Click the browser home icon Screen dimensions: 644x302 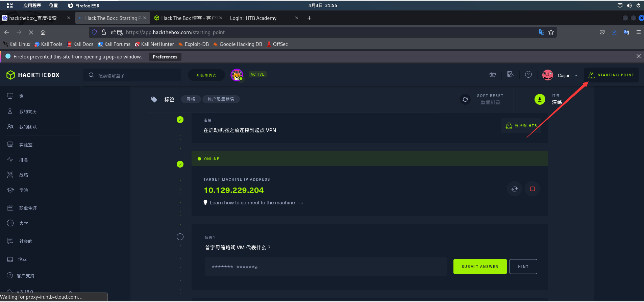(43, 32)
